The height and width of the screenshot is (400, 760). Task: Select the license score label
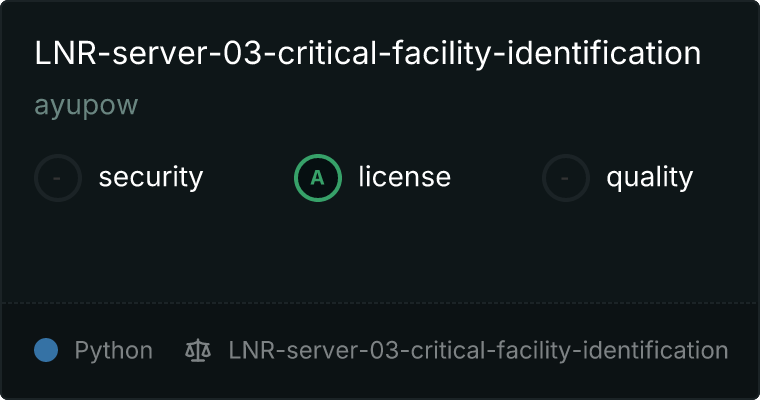click(405, 176)
